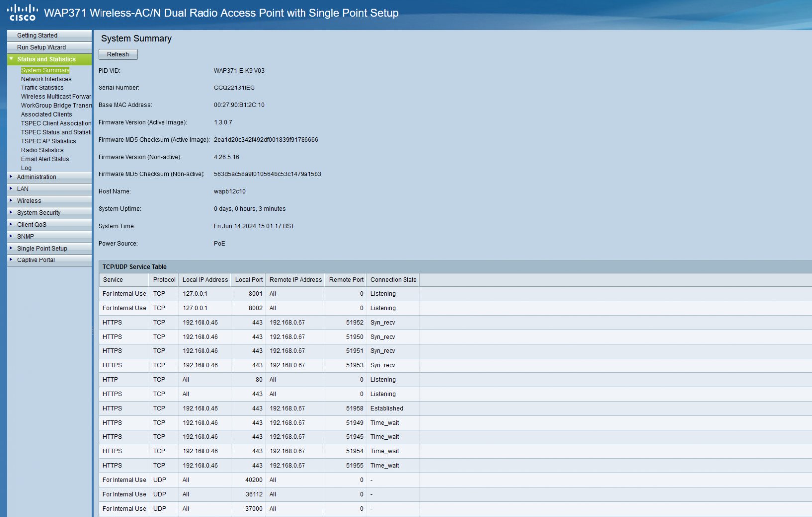
Task: Click the Cisco logo in header
Action: [x=22, y=13]
